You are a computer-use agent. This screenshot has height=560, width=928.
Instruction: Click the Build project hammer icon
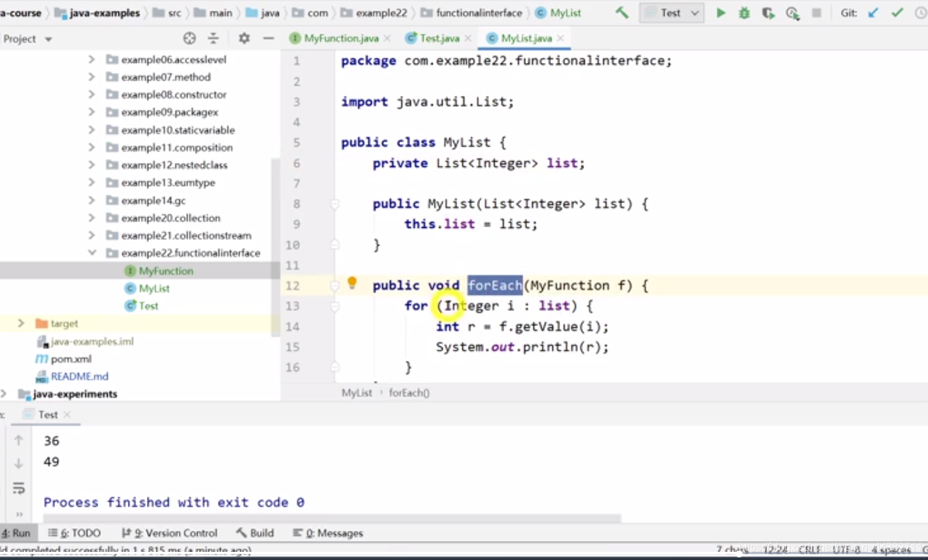(622, 13)
